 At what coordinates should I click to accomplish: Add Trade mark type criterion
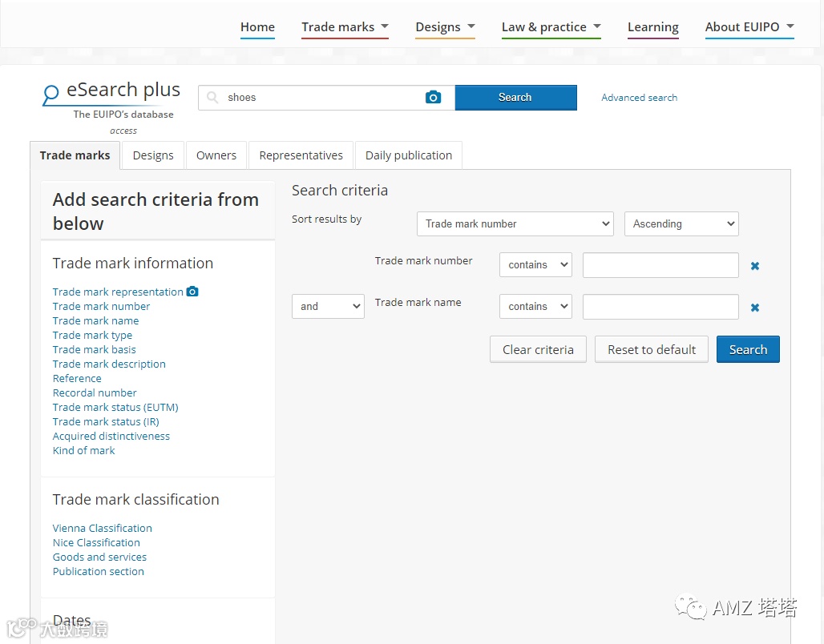[x=92, y=335]
